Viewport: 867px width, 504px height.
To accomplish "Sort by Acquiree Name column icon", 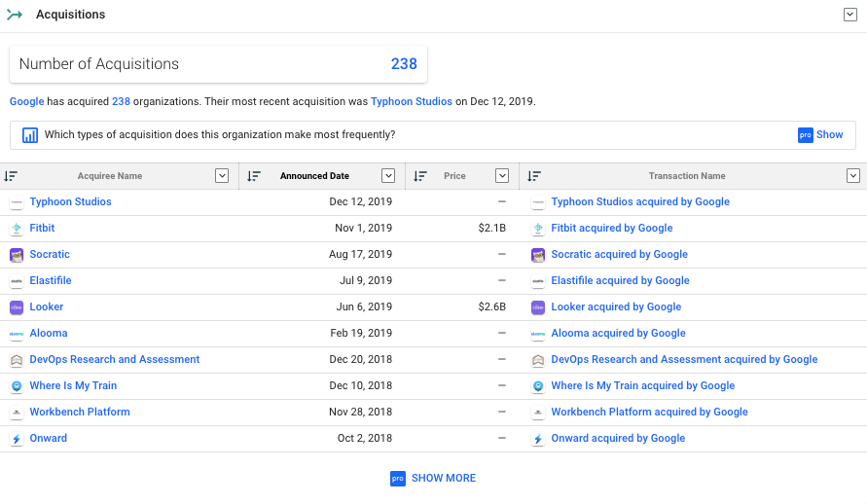I will 11,176.
